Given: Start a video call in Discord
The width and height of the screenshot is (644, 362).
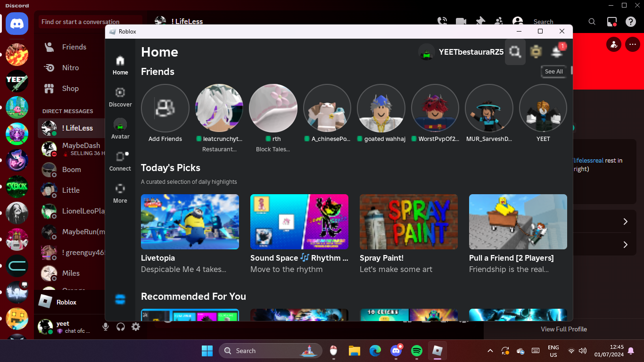Looking at the screenshot, I should click(461, 22).
